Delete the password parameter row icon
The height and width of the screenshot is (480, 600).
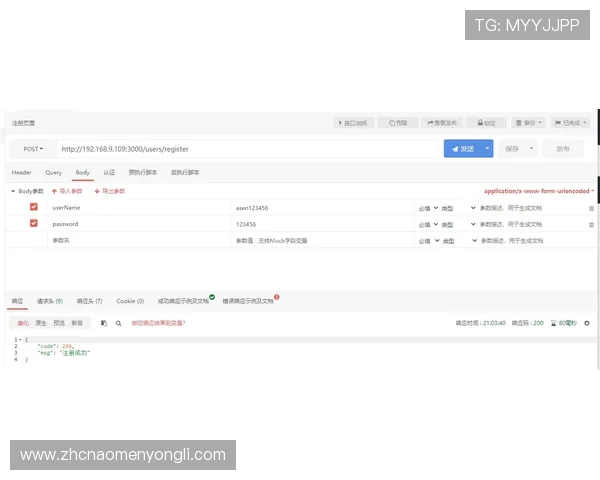point(591,225)
